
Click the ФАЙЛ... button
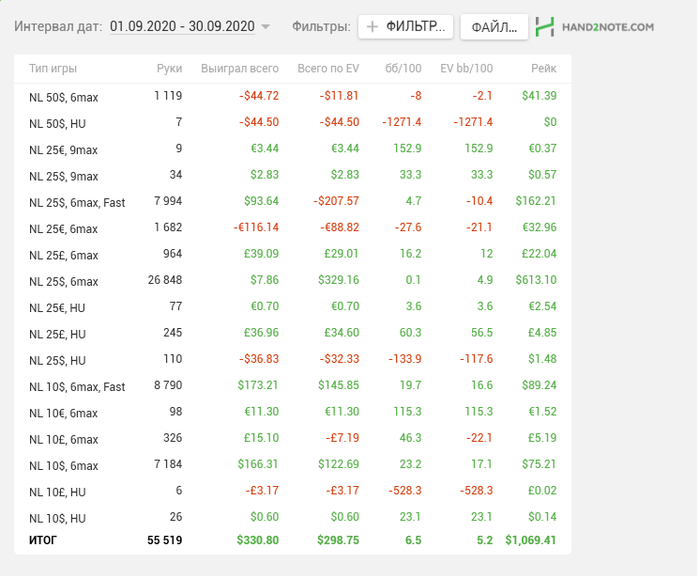(494, 27)
